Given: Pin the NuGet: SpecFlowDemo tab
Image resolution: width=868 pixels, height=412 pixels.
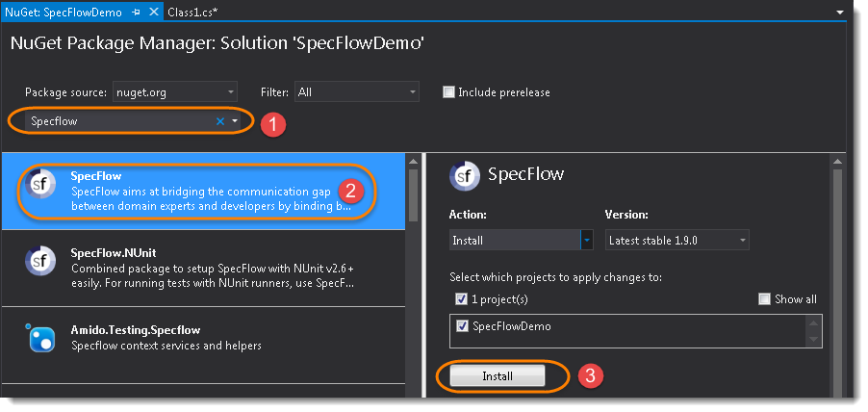Looking at the screenshot, I should [137, 13].
